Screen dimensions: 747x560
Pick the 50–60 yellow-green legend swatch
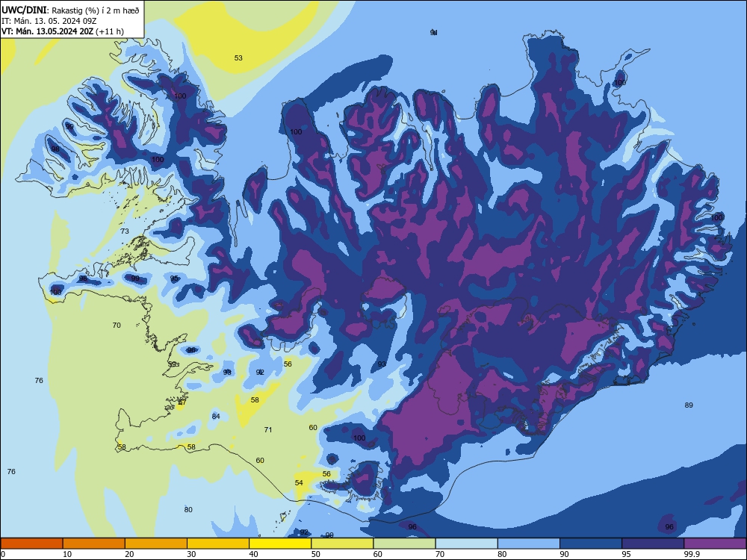click(342, 544)
